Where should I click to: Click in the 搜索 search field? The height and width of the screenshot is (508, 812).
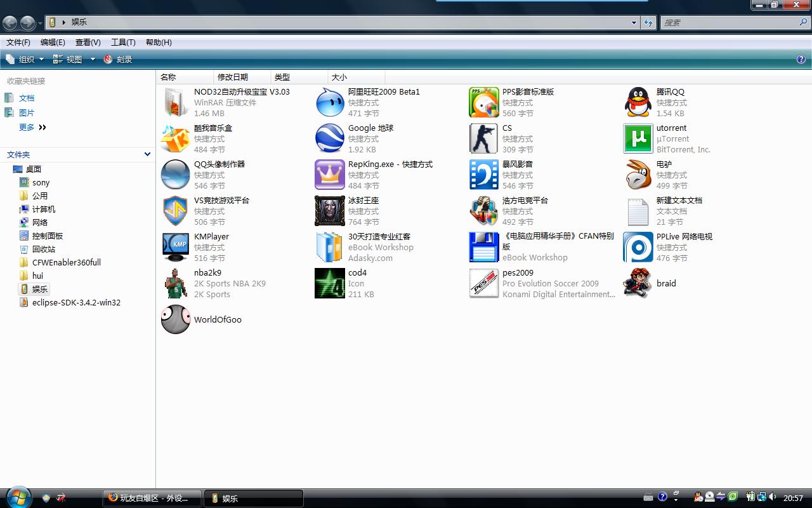(x=730, y=22)
